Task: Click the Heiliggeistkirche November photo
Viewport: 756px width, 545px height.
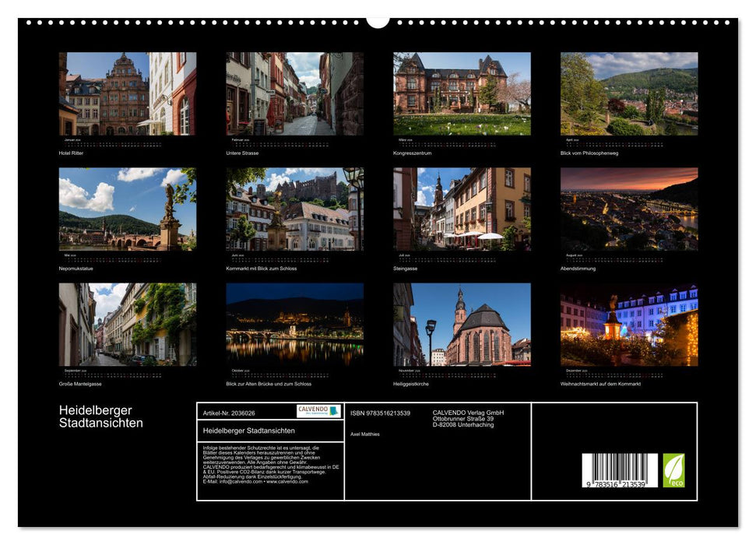Action: pos(462,324)
